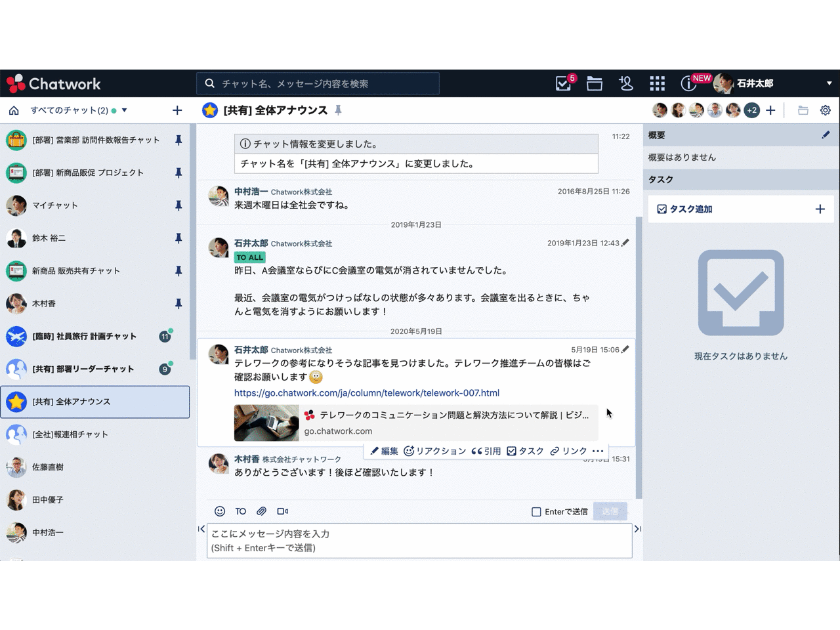The height and width of the screenshot is (630, 840).
Task: Collapse the left chat list panel arrow
Action: (x=201, y=529)
